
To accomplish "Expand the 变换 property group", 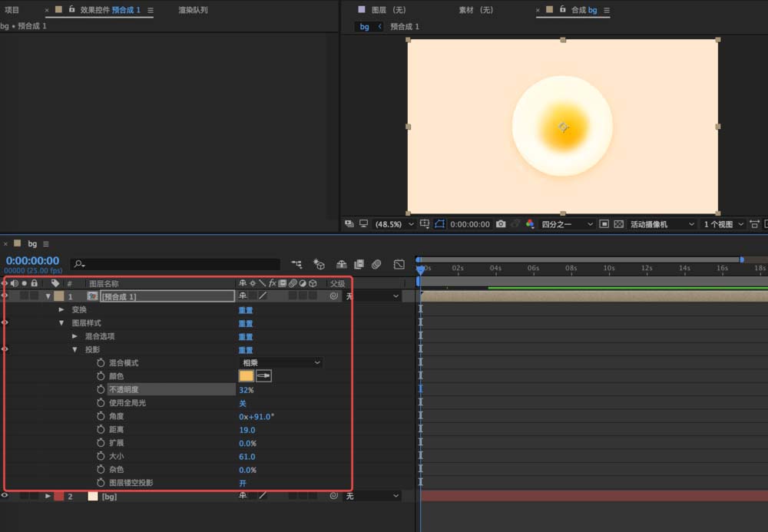I will [x=61, y=309].
